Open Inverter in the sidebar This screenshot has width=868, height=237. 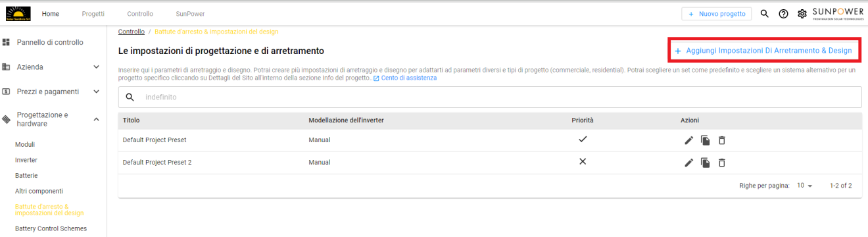[x=26, y=160]
